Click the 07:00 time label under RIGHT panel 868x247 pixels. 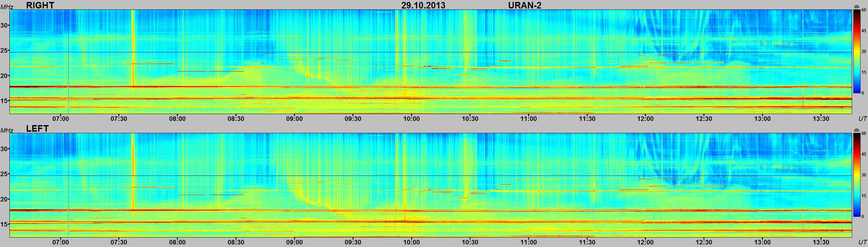[x=60, y=118]
